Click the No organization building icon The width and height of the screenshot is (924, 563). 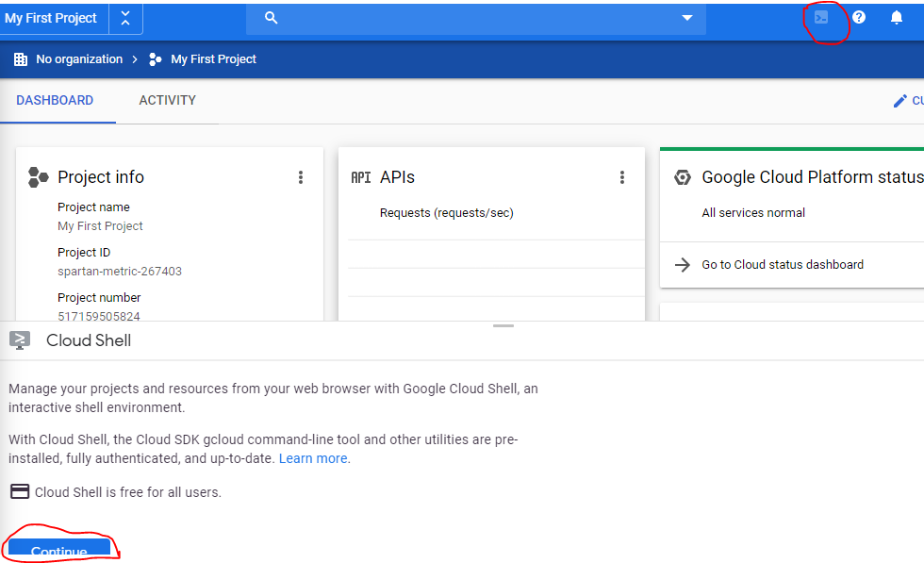click(x=21, y=59)
